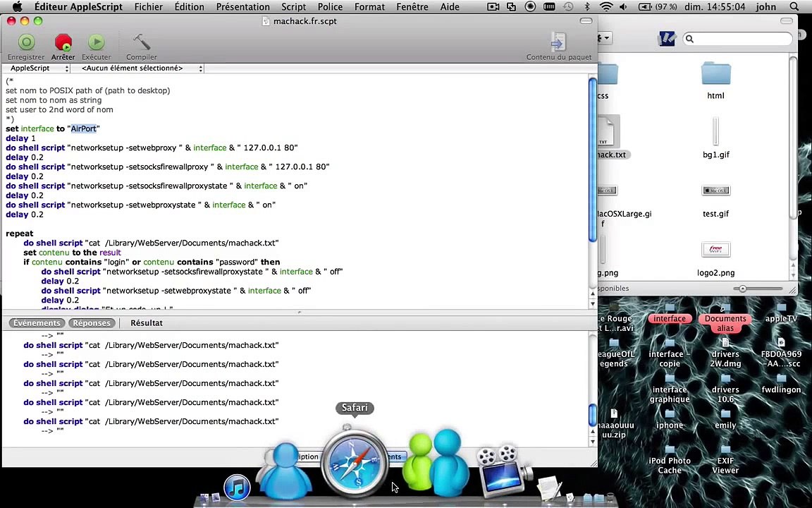Click the battery 97 % indicator
Image resolution: width=812 pixels, height=508 pixels.
point(657,7)
